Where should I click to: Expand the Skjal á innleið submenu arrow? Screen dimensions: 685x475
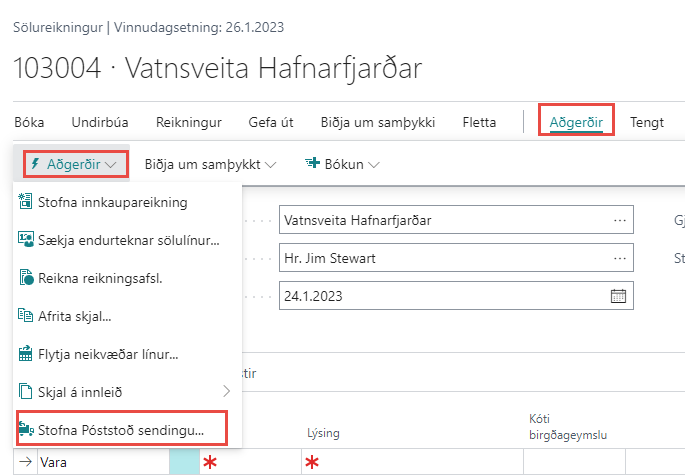(x=225, y=390)
